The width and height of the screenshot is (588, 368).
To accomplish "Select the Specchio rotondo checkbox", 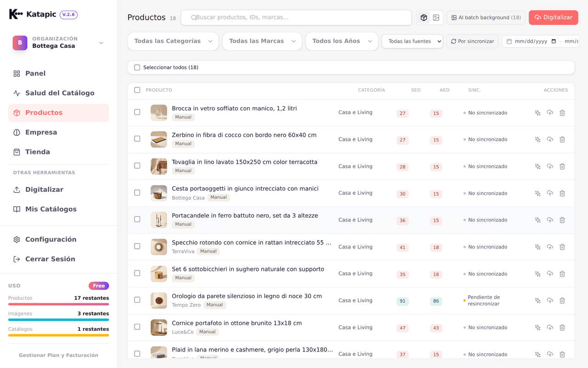I will point(137,246).
